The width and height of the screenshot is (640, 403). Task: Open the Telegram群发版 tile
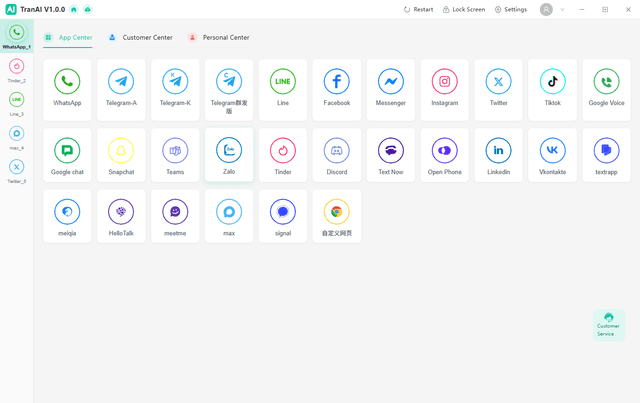pyautogui.click(x=229, y=90)
